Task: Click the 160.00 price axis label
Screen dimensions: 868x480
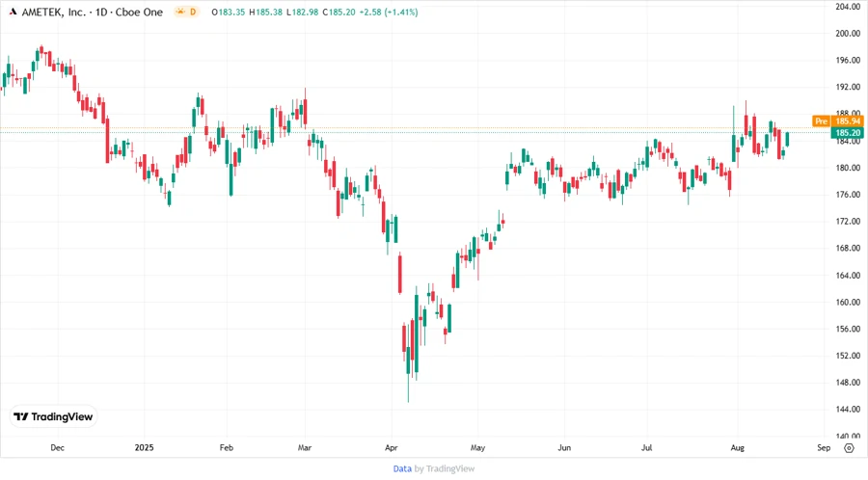Action: [848, 302]
